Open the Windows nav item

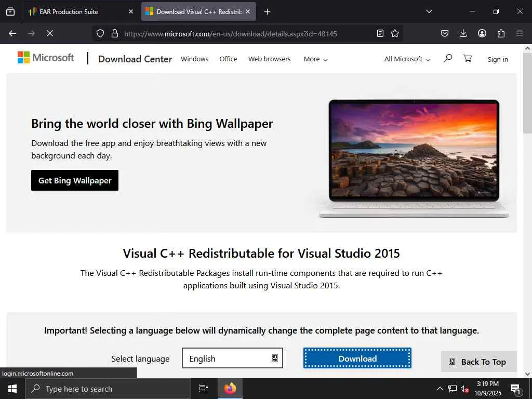pyautogui.click(x=194, y=59)
